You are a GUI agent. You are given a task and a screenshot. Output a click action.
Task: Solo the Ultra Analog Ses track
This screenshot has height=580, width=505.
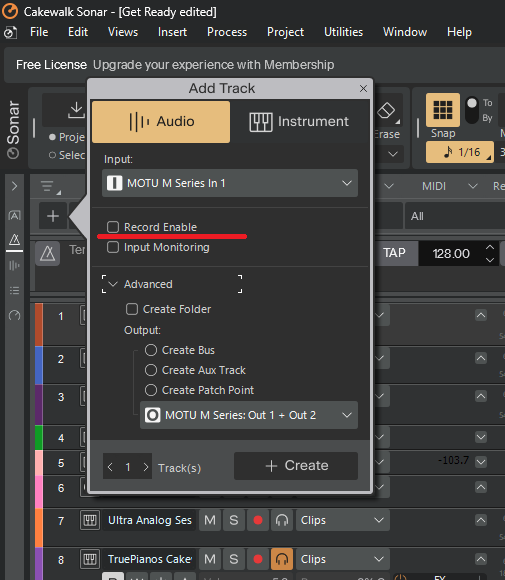pos(234,520)
